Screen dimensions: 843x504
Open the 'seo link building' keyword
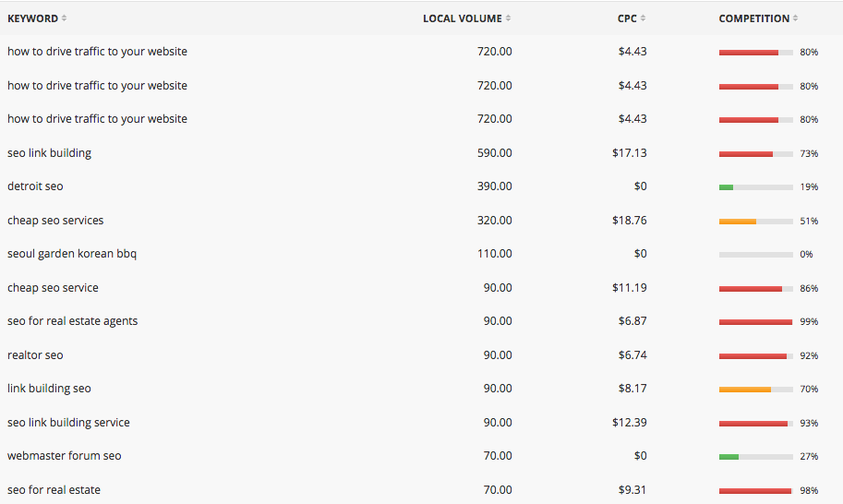coord(50,153)
